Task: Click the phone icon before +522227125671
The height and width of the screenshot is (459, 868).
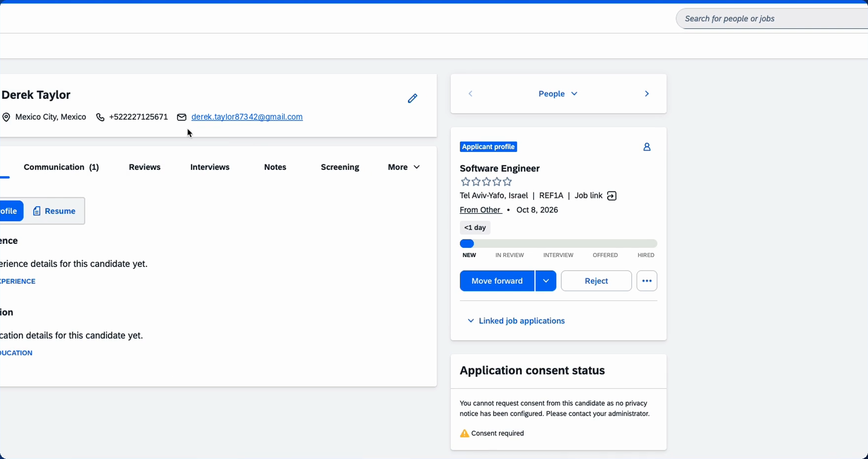Action: pyautogui.click(x=100, y=117)
